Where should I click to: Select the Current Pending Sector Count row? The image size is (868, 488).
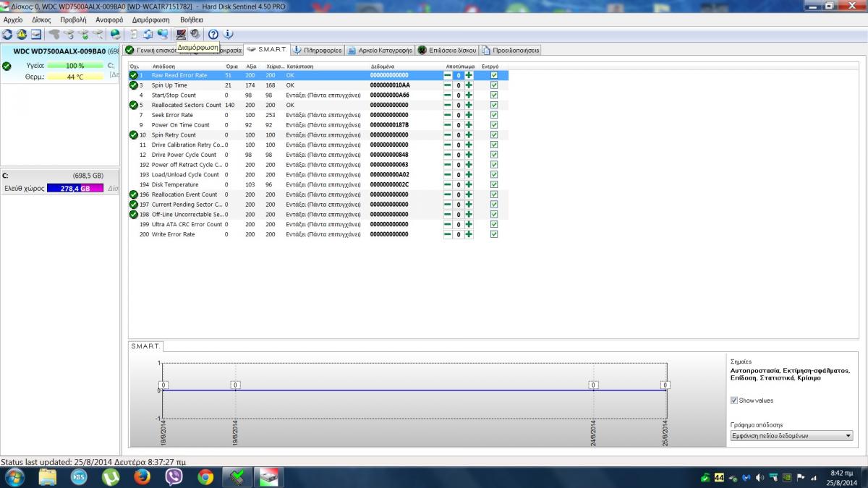318,205
